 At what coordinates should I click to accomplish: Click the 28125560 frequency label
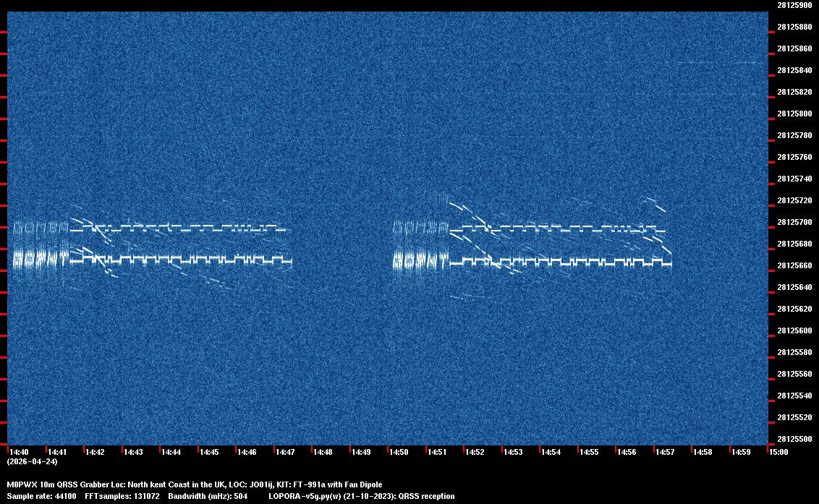(x=795, y=373)
